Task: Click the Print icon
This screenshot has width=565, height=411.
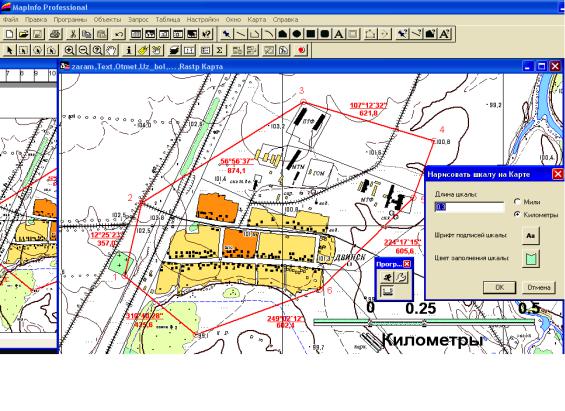Action: click(56, 34)
